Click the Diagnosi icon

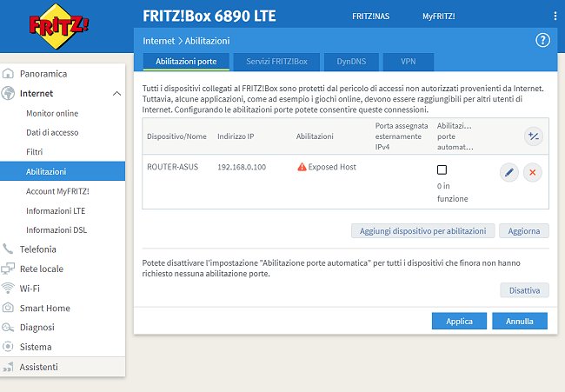[8, 327]
